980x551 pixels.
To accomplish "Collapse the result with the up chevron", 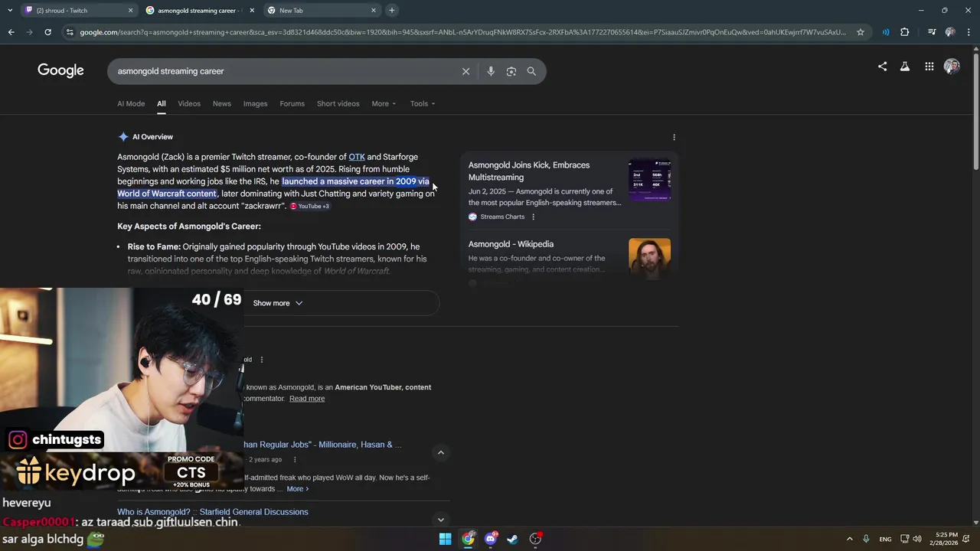I will pos(440,452).
